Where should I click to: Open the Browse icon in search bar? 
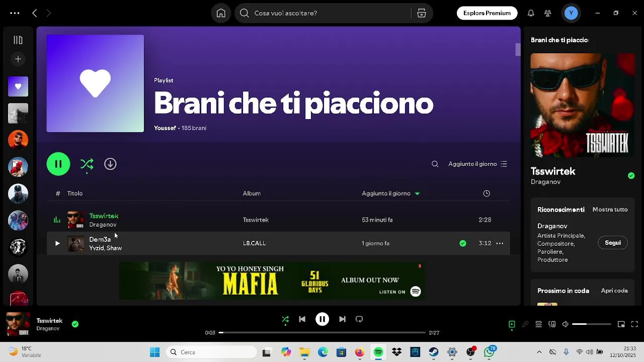422,13
